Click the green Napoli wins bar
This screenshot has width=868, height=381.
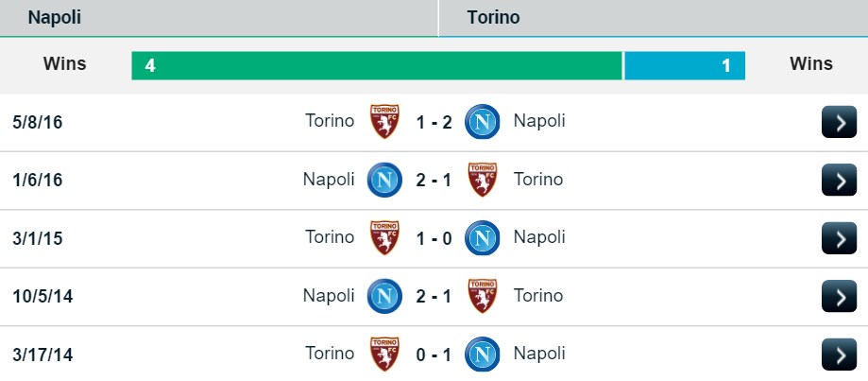[x=377, y=65]
